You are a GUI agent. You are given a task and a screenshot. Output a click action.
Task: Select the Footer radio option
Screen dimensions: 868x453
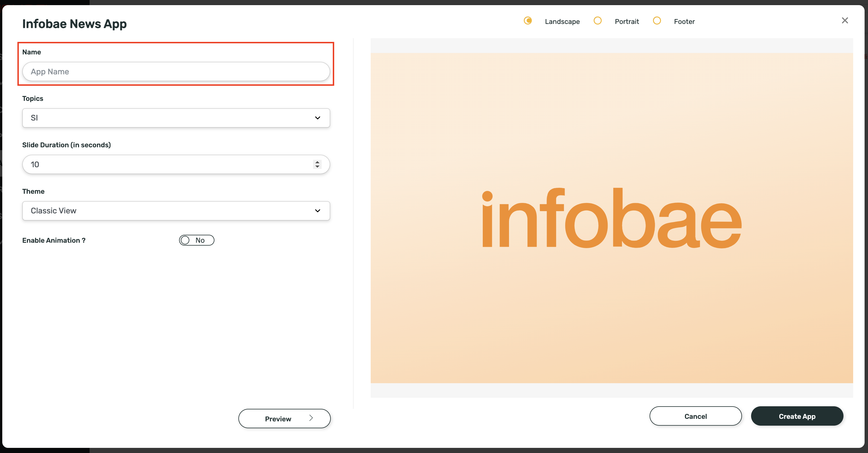click(657, 21)
